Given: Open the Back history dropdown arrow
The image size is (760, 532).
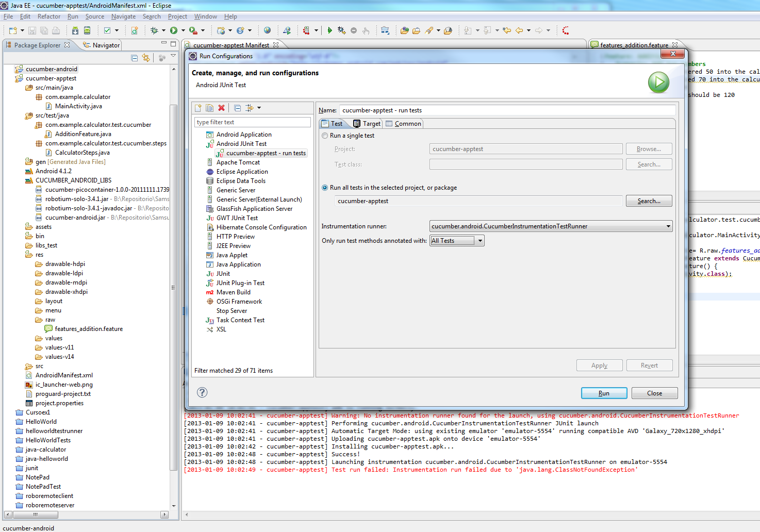Looking at the screenshot, I should point(528,30).
